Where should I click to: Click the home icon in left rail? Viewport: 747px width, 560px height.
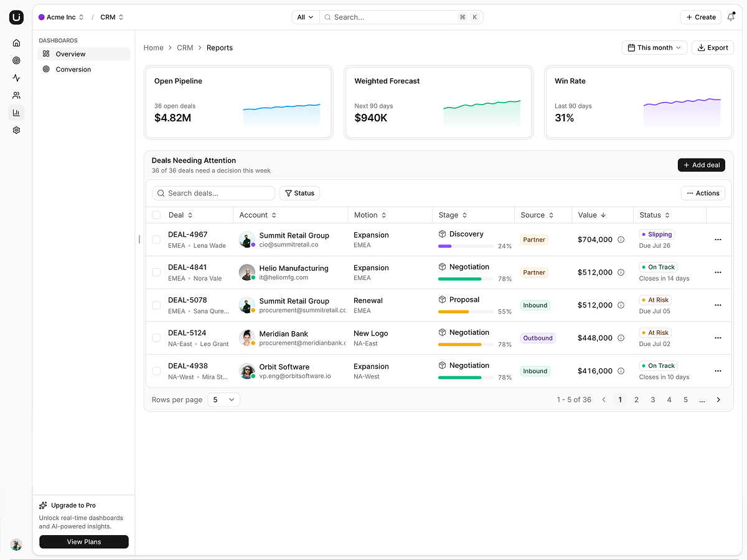tap(16, 43)
